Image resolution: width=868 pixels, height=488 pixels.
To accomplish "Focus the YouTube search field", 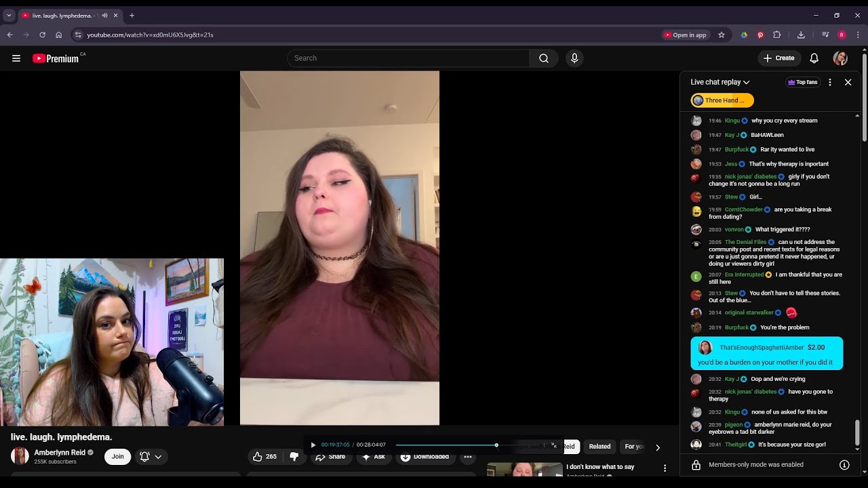I will [408, 58].
